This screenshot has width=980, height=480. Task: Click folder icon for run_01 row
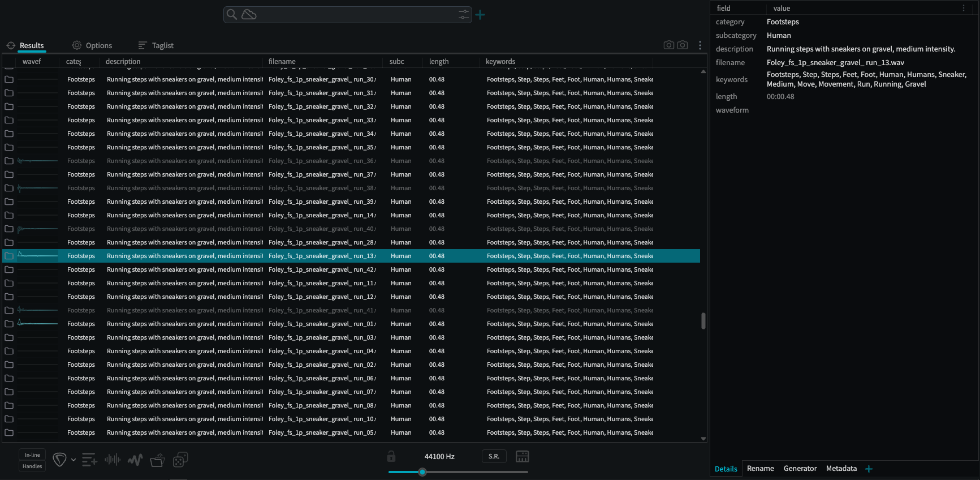tap(9, 324)
